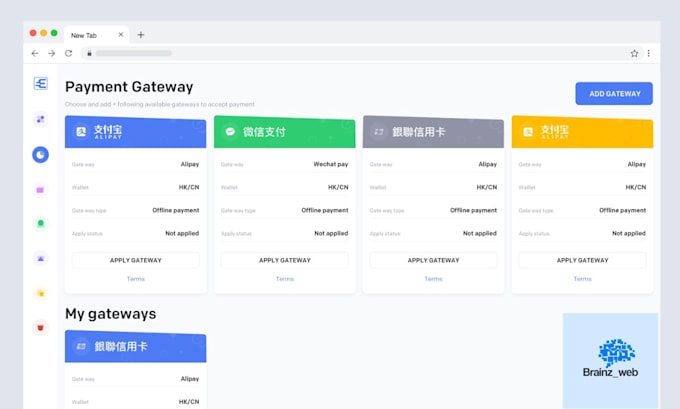Open a new browser tab
This screenshot has height=409, width=680.
[x=141, y=35]
